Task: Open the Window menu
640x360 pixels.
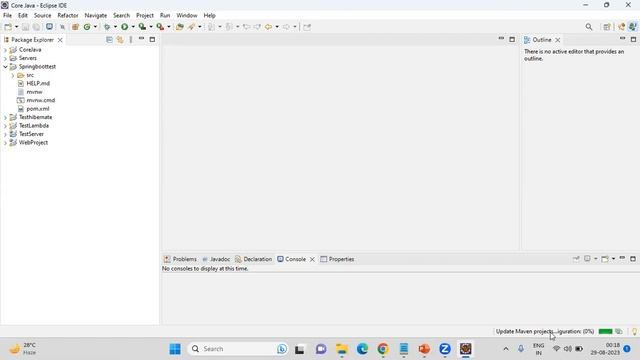Action: 187,16
